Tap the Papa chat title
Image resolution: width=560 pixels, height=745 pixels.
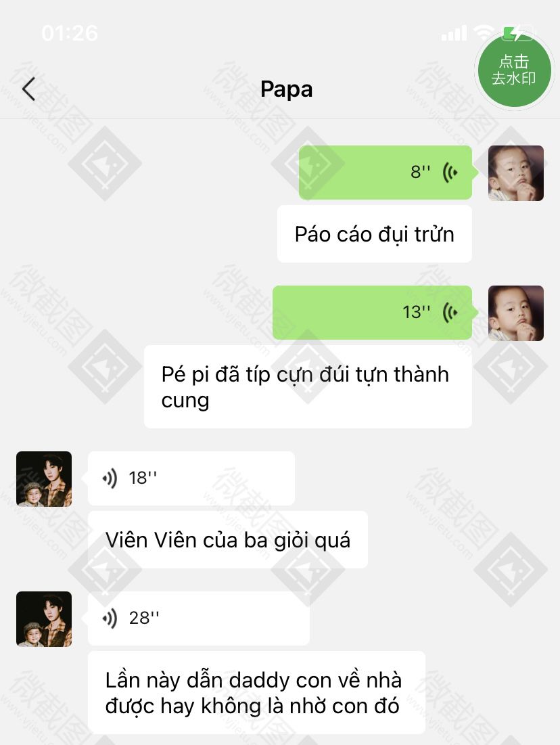tap(286, 89)
